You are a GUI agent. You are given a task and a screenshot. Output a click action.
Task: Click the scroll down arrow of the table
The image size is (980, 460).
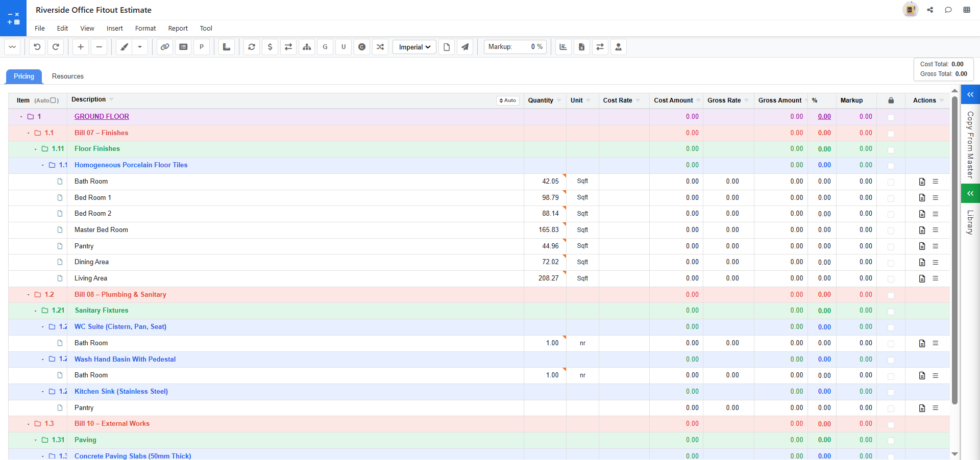pyautogui.click(x=954, y=454)
